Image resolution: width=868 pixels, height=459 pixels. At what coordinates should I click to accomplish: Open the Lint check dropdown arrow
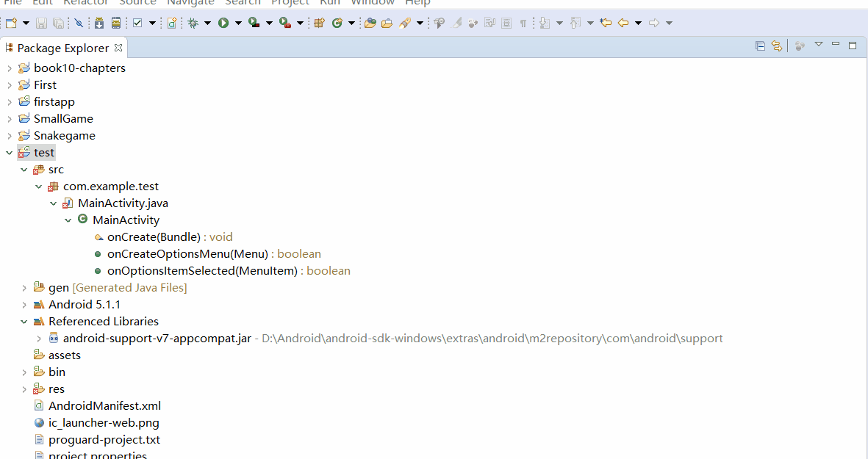(152, 24)
